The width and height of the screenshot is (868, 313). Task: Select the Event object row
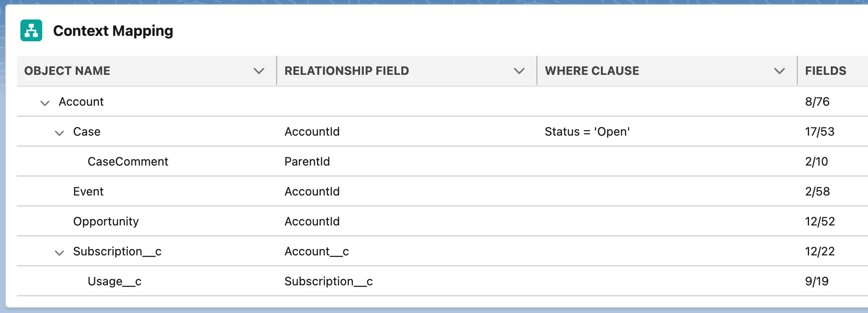pos(88,191)
